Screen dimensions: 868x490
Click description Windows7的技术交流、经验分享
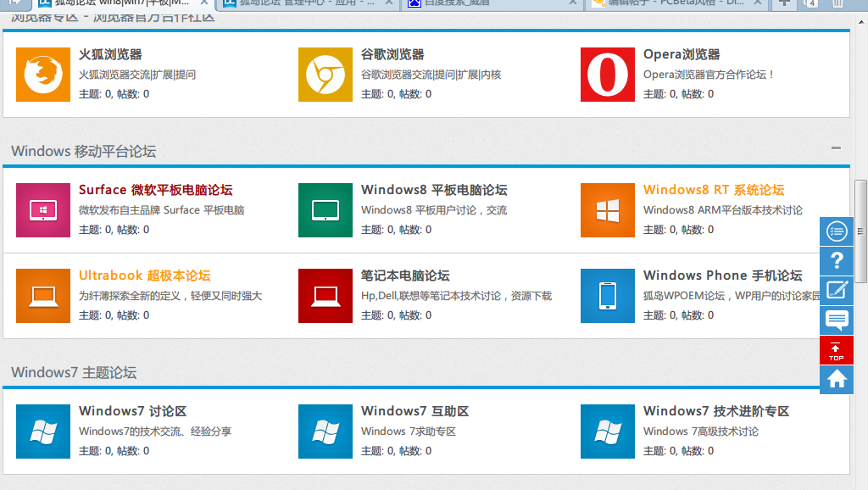[155, 432]
